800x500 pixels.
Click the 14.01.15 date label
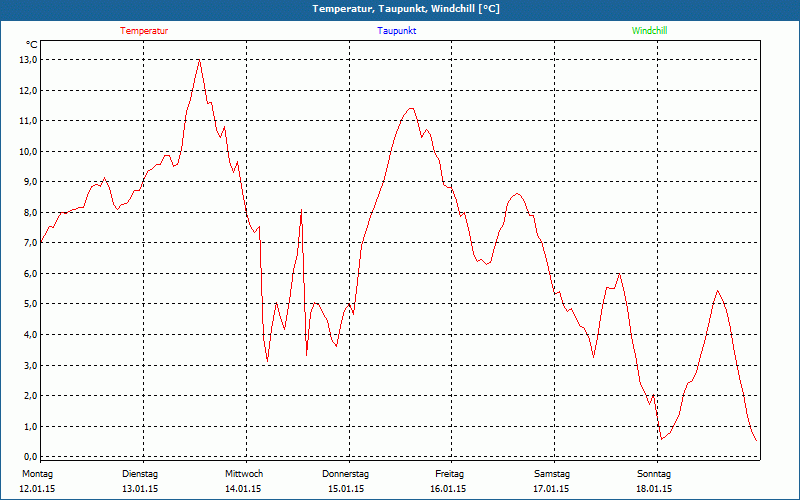pyautogui.click(x=243, y=489)
